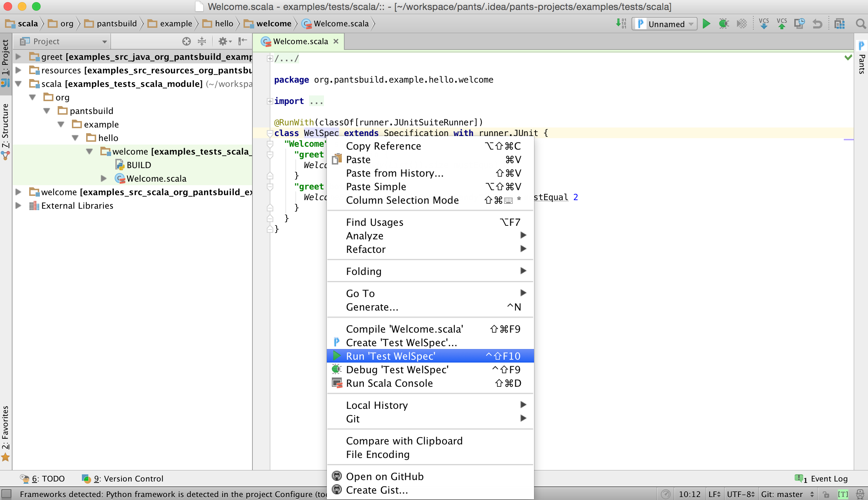Toggle the Structure side panel
Screen dimensions: 868x500
click(6, 130)
